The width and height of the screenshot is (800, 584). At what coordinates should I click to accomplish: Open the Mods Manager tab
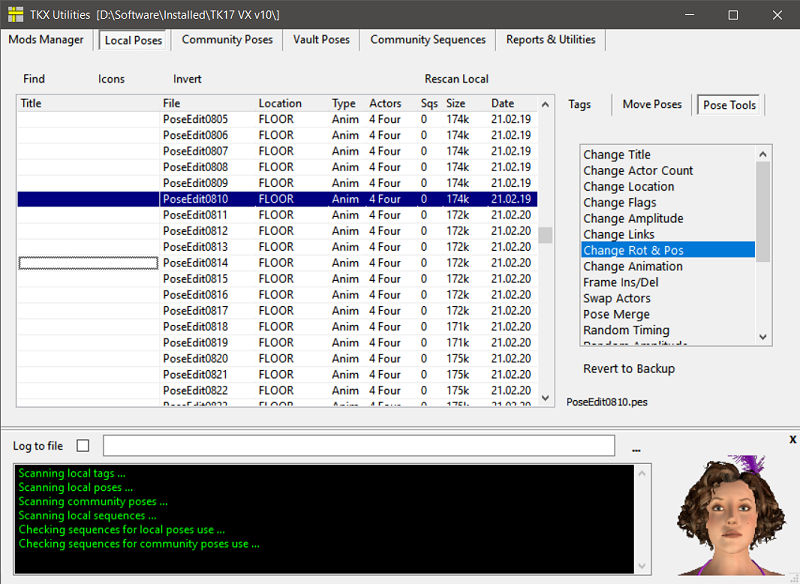tap(46, 40)
